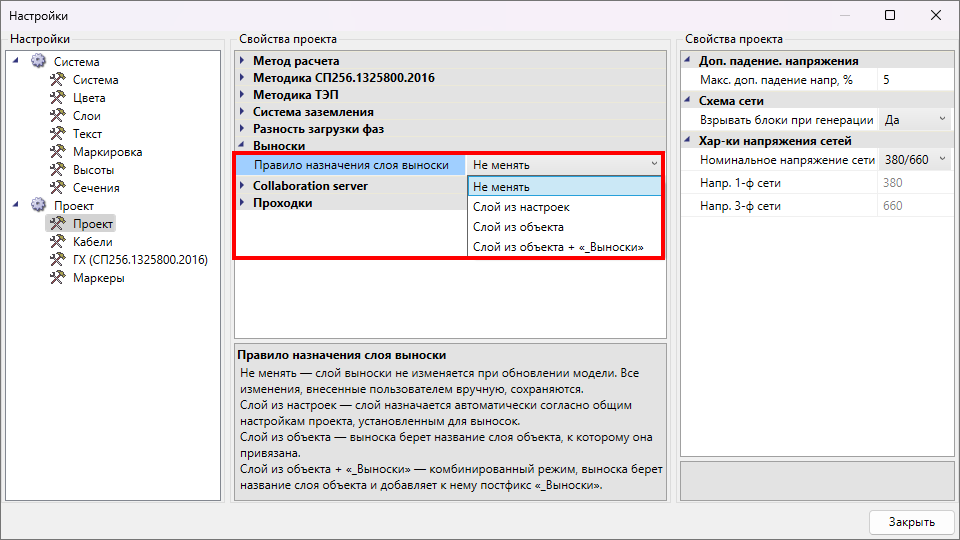960x540 pixels.
Task: Click the gear icon next to Система
Action: tap(39, 61)
